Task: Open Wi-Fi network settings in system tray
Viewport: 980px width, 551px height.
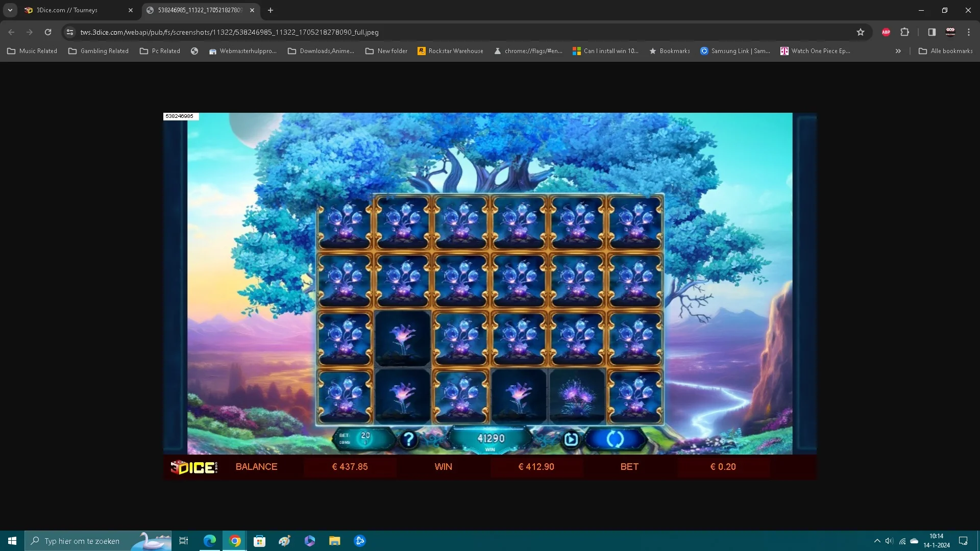Action: click(902, 541)
